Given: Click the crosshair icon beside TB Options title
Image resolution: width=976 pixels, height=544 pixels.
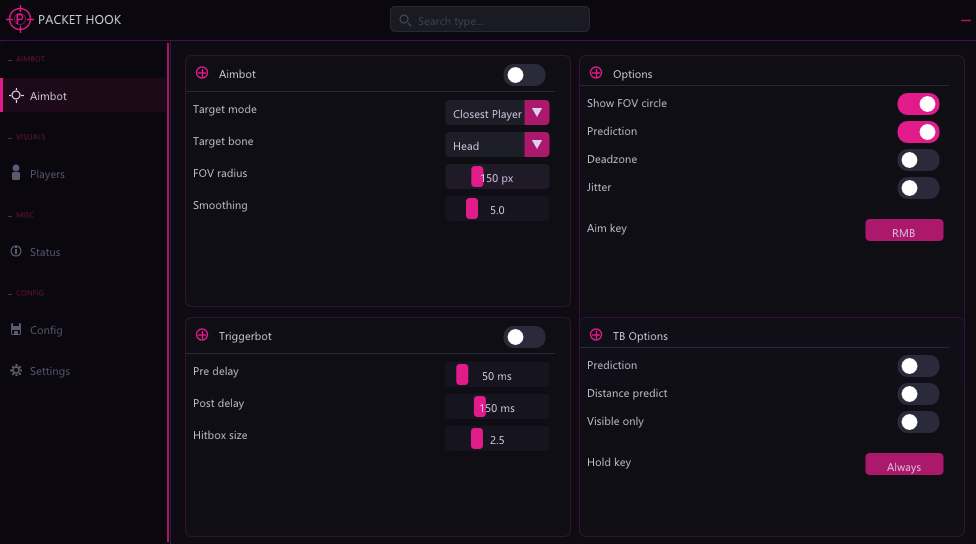Looking at the screenshot, I should coord(596,335).
